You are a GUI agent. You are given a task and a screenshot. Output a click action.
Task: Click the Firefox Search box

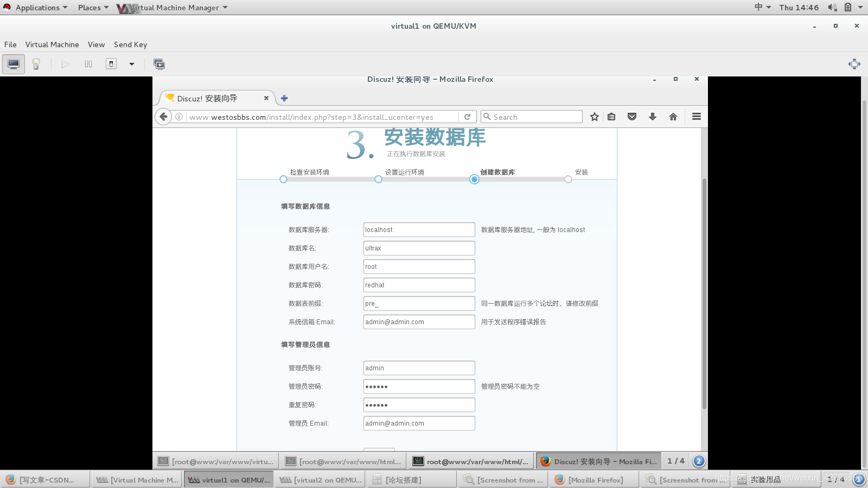coord(532,117)
